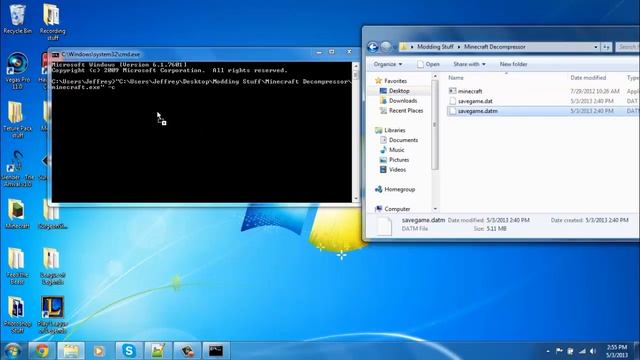The image size is (640, 360).
Task: Open the Share with dropdown
Action: [469, 64]
